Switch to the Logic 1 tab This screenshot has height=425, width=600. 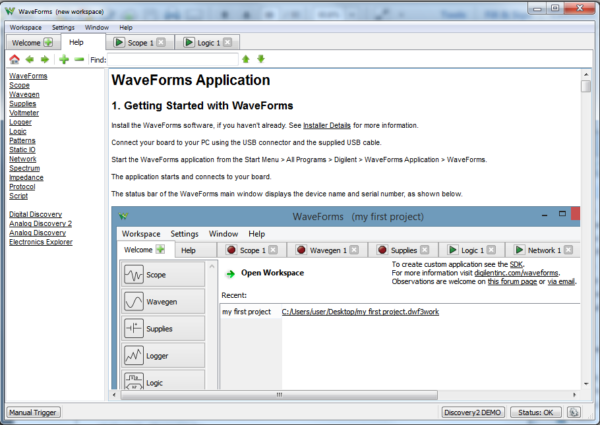(209, 43)
